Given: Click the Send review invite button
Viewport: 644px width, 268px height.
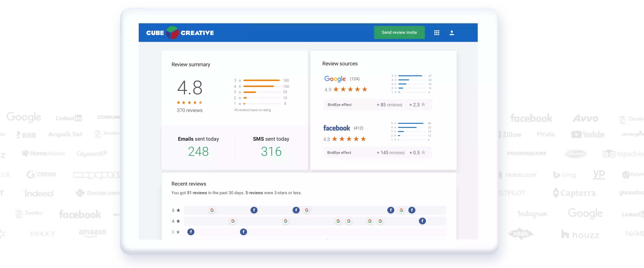Looking at the screenshot, I should [x=399, y=32].
